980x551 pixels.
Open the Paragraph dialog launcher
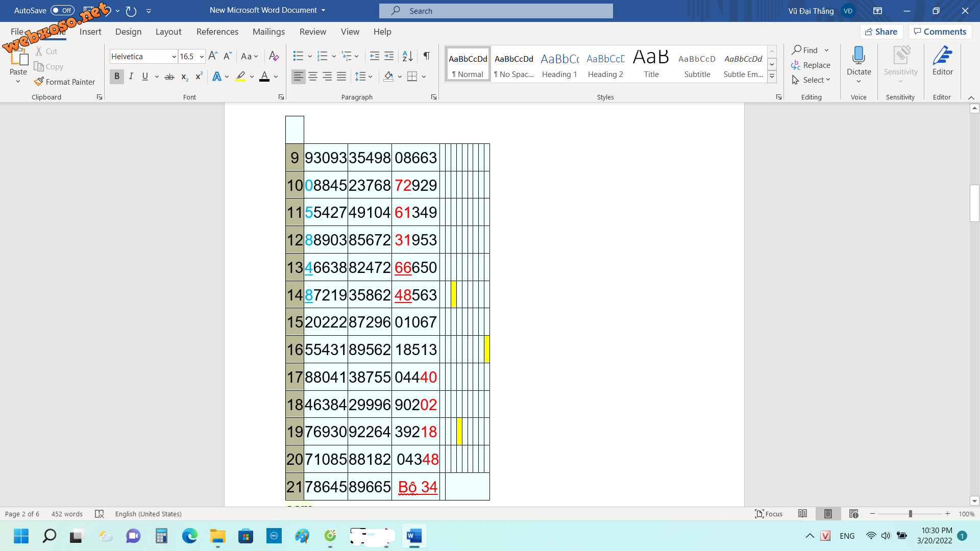point(434,97)
